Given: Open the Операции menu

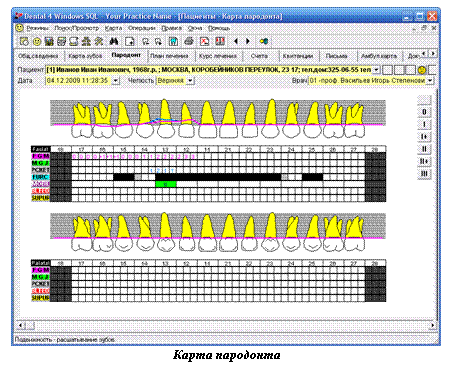Looking at the screenshot, I should click(142, 28).
